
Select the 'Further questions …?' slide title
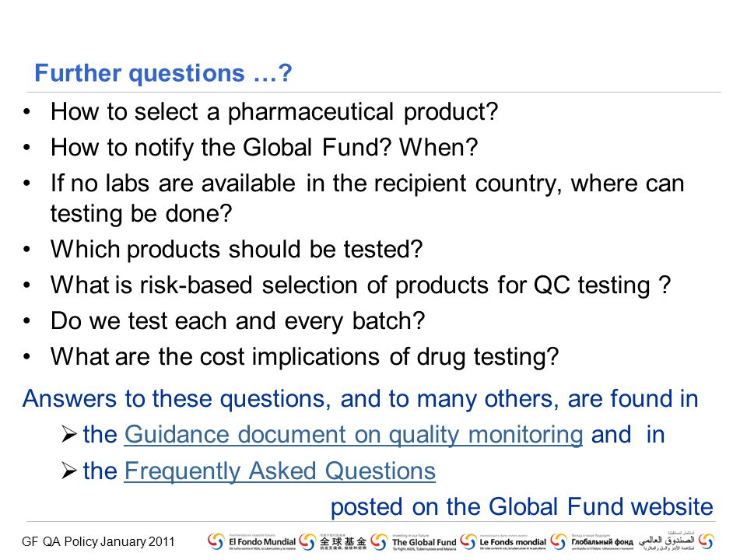(163, 73)
